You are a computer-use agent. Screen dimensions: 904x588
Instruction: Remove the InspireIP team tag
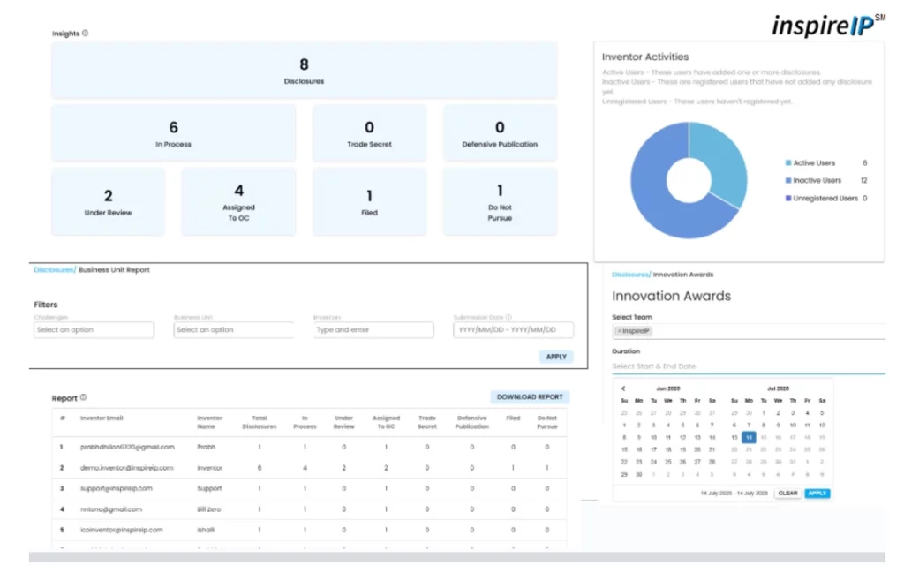click(x=619, y=332)
